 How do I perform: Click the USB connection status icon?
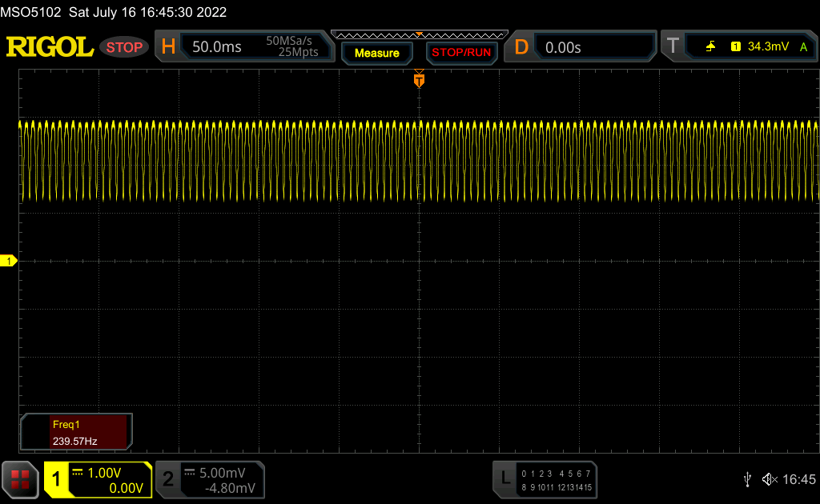(x=747, y=479)
